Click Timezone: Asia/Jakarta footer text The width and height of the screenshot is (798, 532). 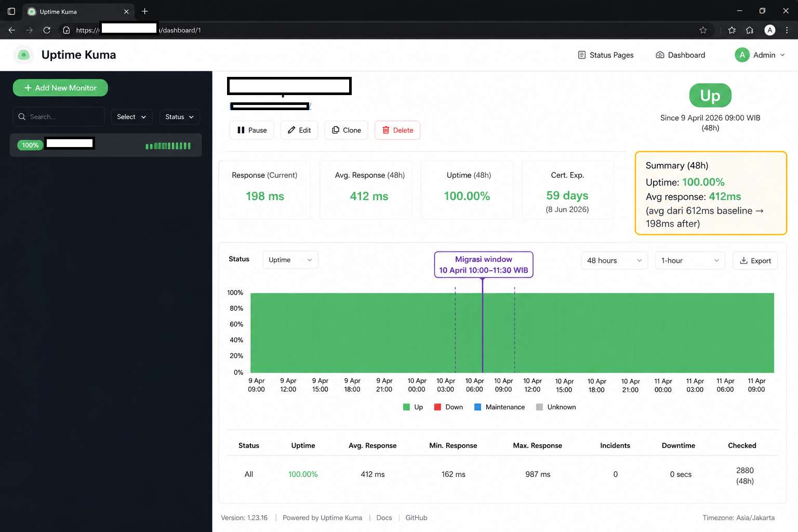pos(738,517)
